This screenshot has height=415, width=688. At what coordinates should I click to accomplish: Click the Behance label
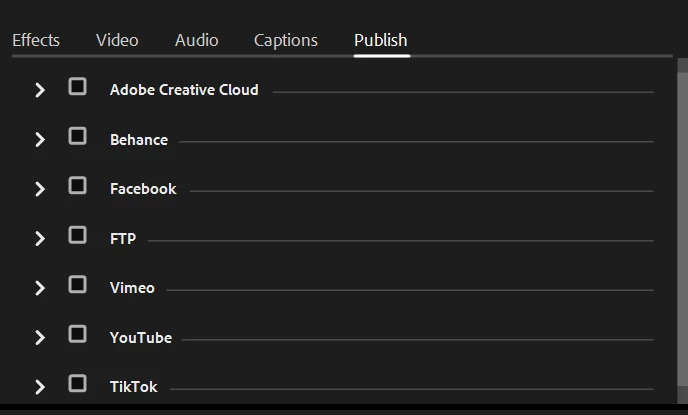point(139,140)
